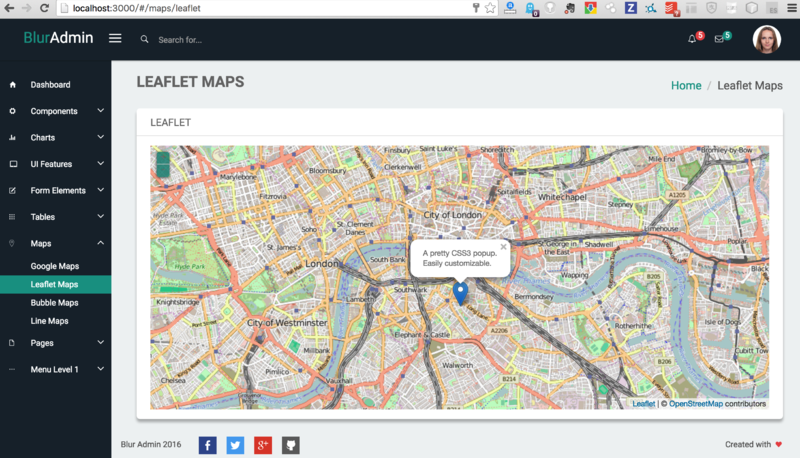Image resolution: width=800 pixels, height=458 pixels.
Task: Click the Twitter share icon
Action: (x=235, y=445)
